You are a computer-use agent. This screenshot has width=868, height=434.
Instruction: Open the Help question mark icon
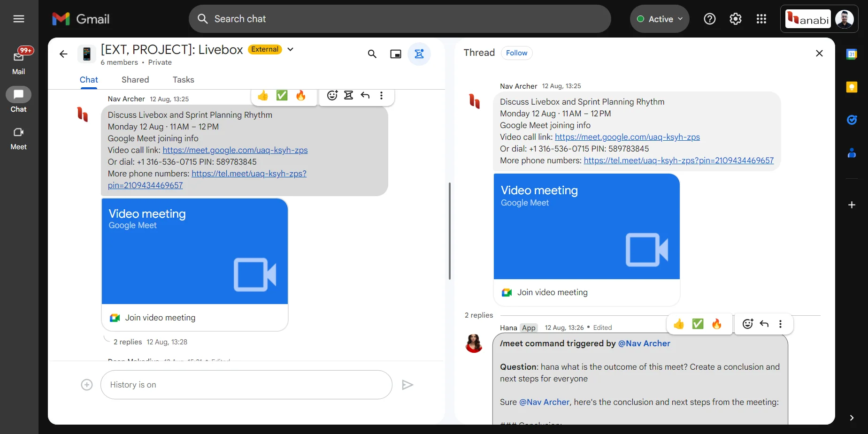coord(710,19)
